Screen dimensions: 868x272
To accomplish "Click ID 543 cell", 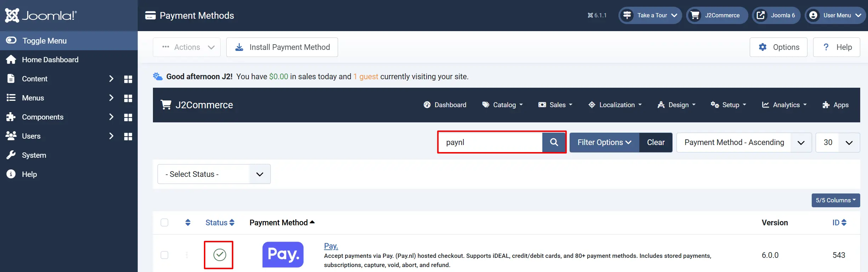I will point(839,255).
